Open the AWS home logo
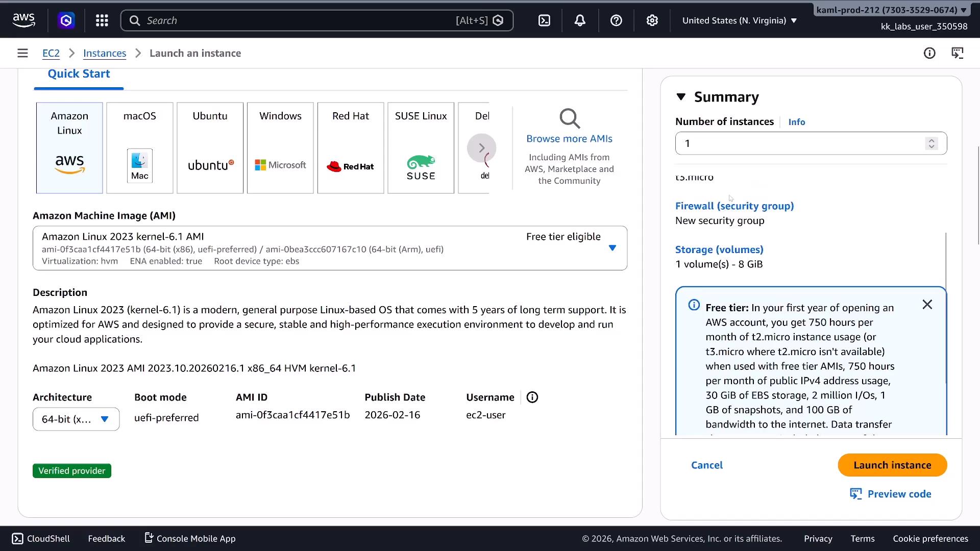 point(24,20)
